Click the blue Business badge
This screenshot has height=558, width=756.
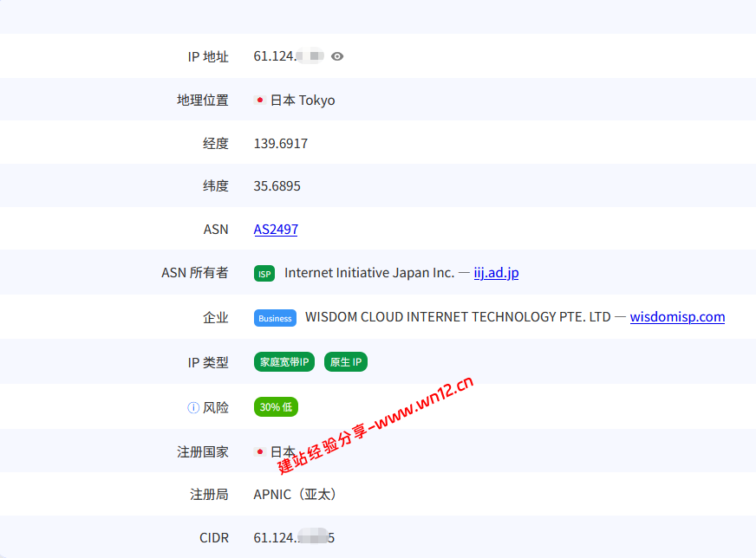275,318
